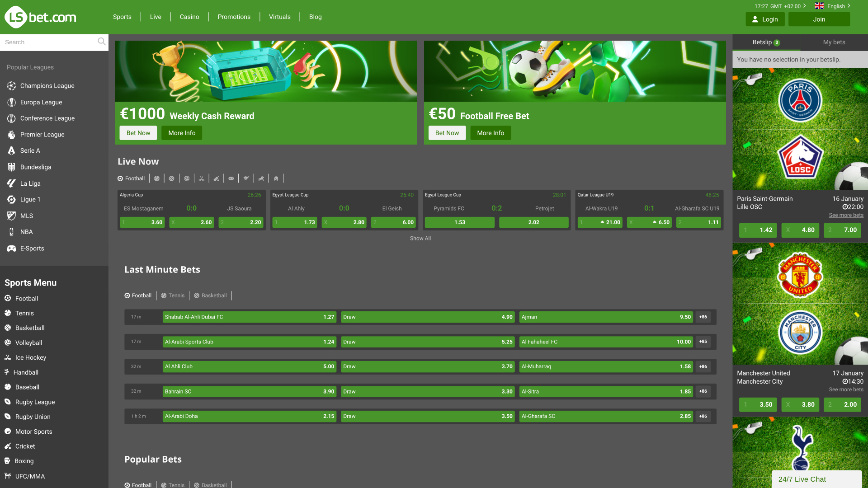Image resolution: width=868 pixels, height=488 pixels.
Task: Pick draw odds 4.80 for PSG vs Lille
Action: click(800, 230)
